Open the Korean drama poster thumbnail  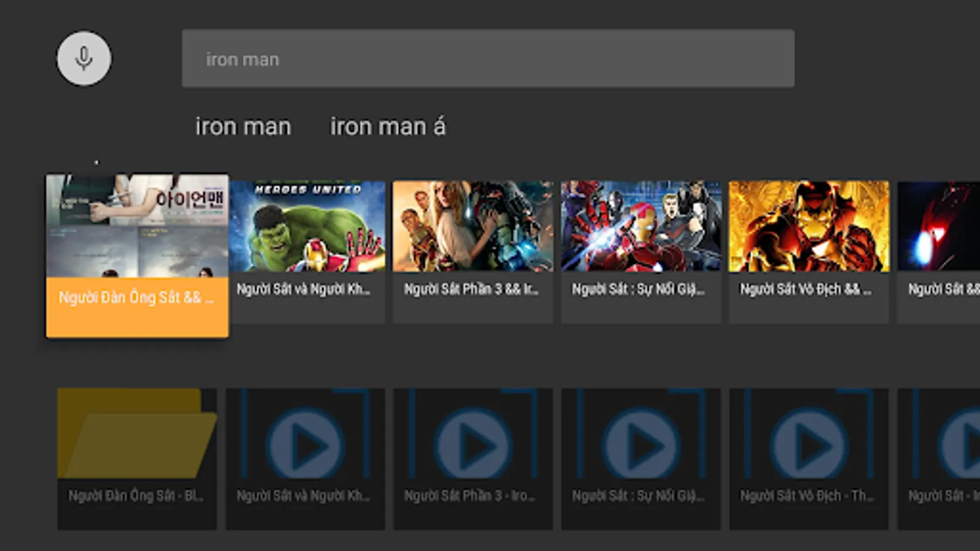(x=137, y=227)
